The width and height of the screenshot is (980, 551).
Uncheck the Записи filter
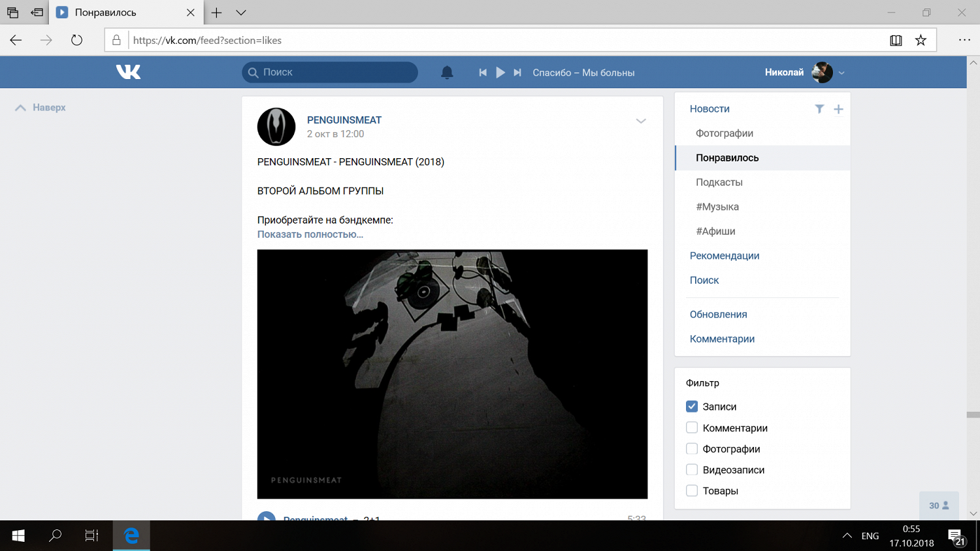pos(692,407)
